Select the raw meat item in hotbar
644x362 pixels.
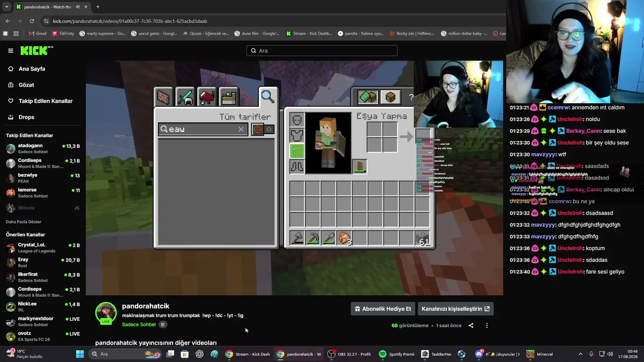(344, 238)
